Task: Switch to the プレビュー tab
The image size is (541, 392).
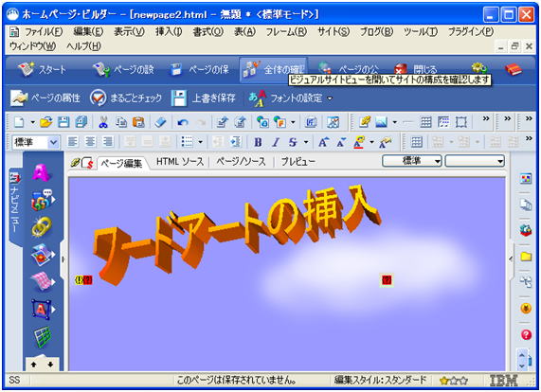Action: [x=298, y=161]
